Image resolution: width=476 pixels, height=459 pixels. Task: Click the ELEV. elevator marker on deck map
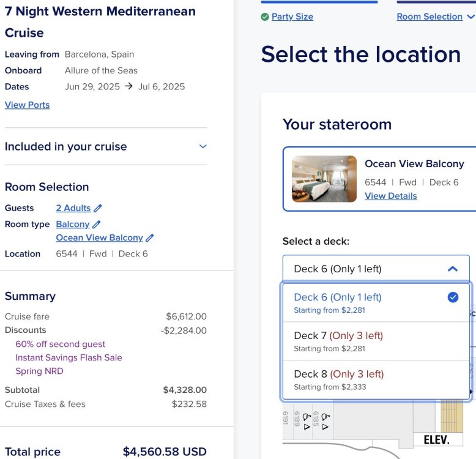click(x=436, y=439)
